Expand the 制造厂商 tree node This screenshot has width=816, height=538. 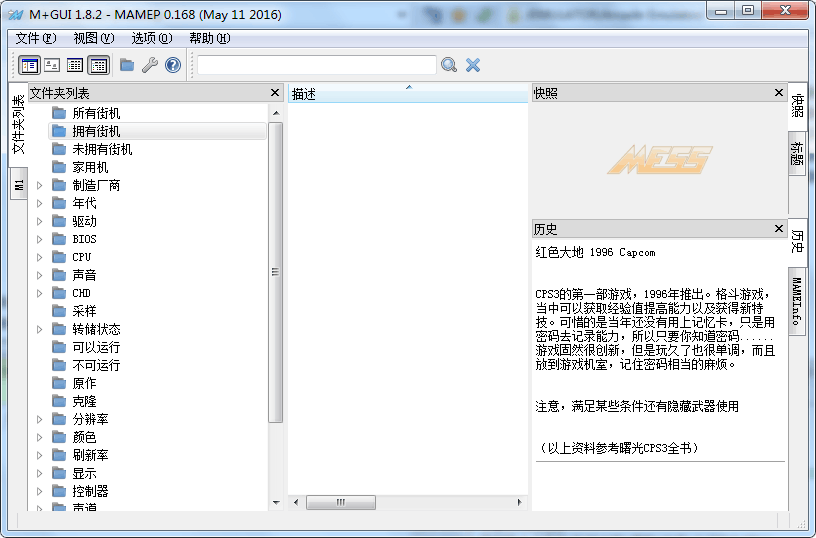[x=40, y=185]
